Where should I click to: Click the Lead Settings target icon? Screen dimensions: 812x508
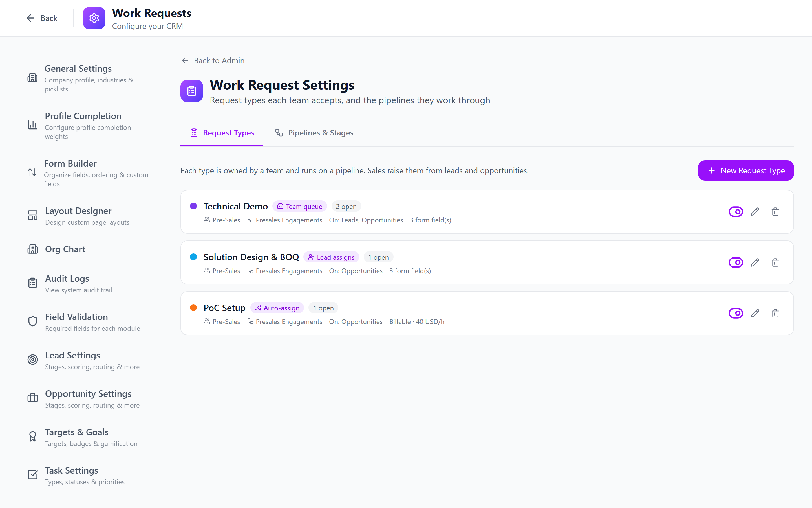pos(32,360)
